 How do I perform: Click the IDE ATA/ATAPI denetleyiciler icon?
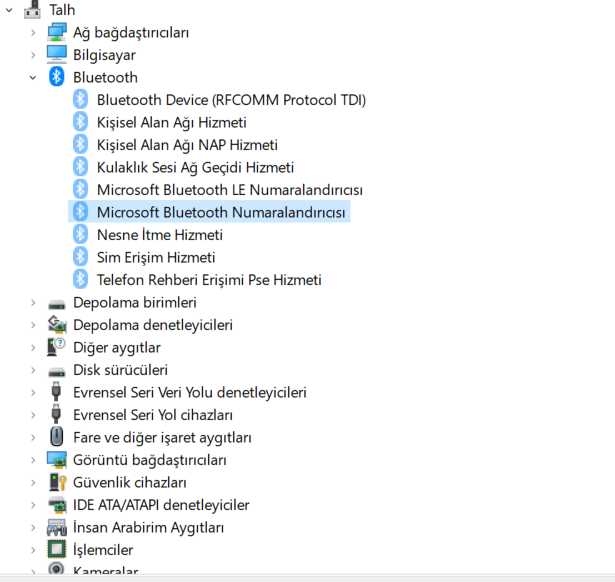tap(57, 505)
